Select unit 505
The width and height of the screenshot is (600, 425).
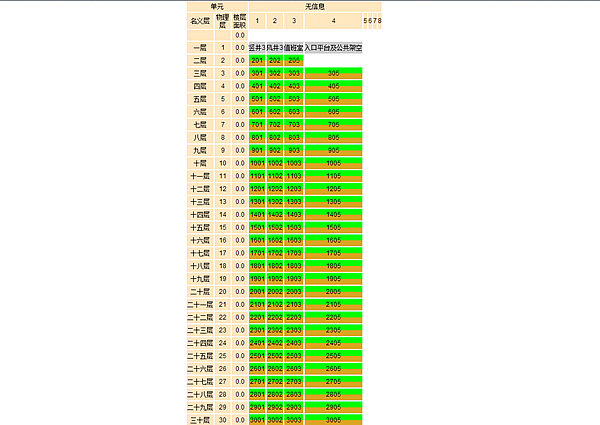point(333,99)
